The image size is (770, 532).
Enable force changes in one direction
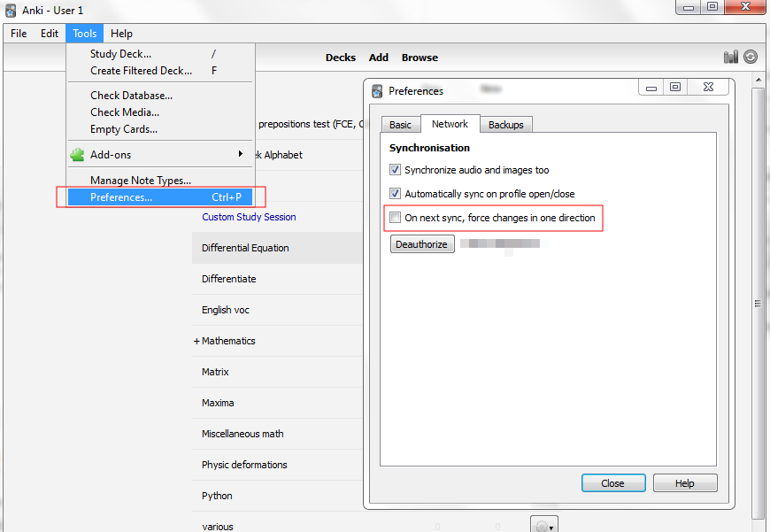(396, 218)
